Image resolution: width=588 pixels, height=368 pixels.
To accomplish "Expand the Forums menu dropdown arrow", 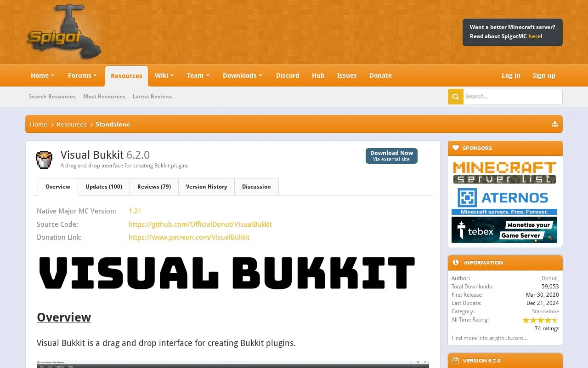I will (x=95, y=76).
